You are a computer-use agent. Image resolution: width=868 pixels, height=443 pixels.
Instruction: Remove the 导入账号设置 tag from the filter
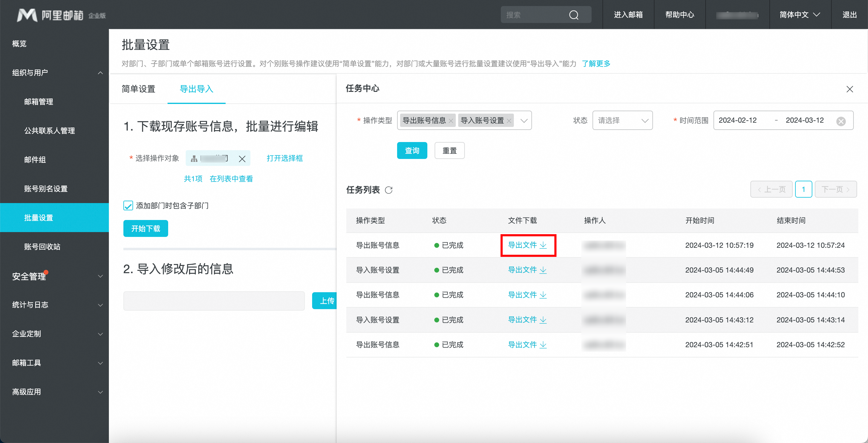pos(509,121)
